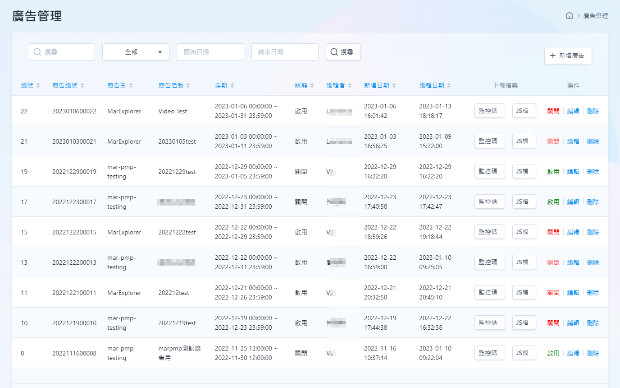Image resolution: width=620 pixels, height=388 pixels.
Task: Click ad number 2022122100011
Action: pyautogui.click(x=74, y=293)
